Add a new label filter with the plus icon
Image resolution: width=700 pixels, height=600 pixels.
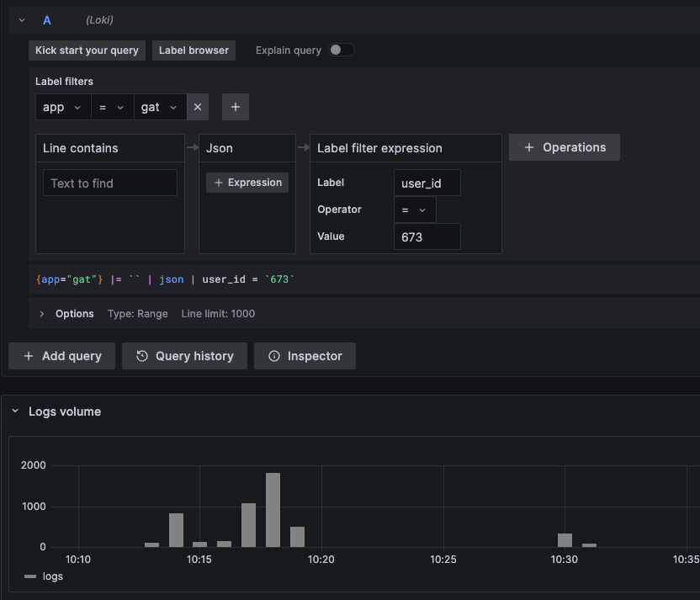click(x=235, y=107)
